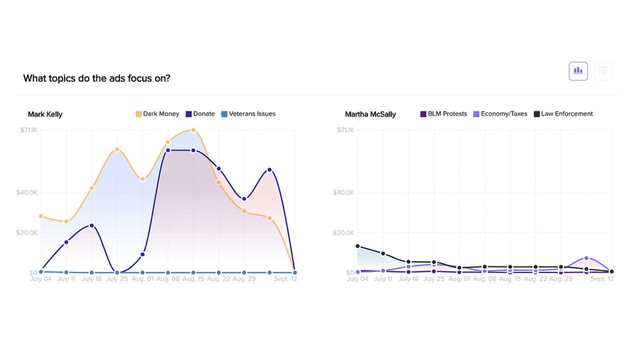This screenshot has height=364, width=632.
Task: Click the Veterans Issues point at Aug. 22
Action: [x=219, y=272]
